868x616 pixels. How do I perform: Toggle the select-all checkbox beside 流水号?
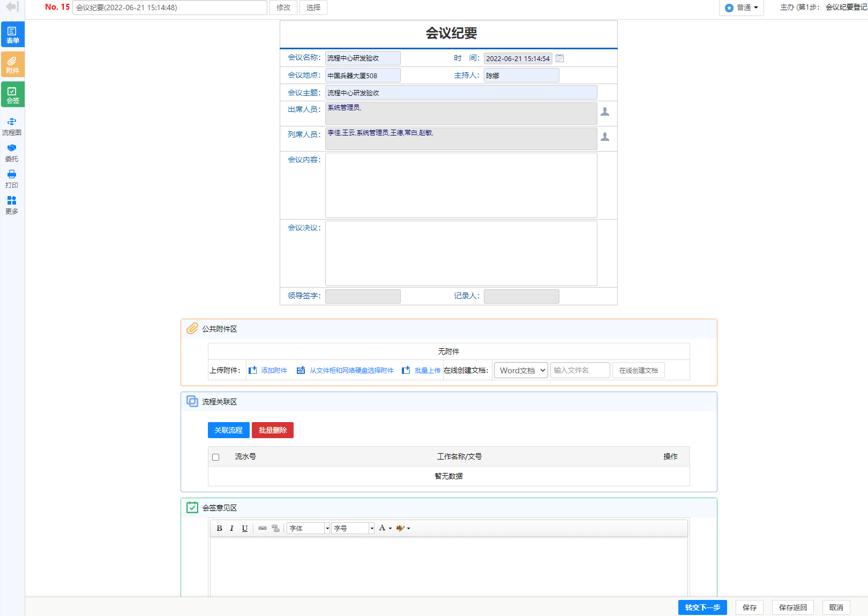pyautogui.click(x=216, y=457)
